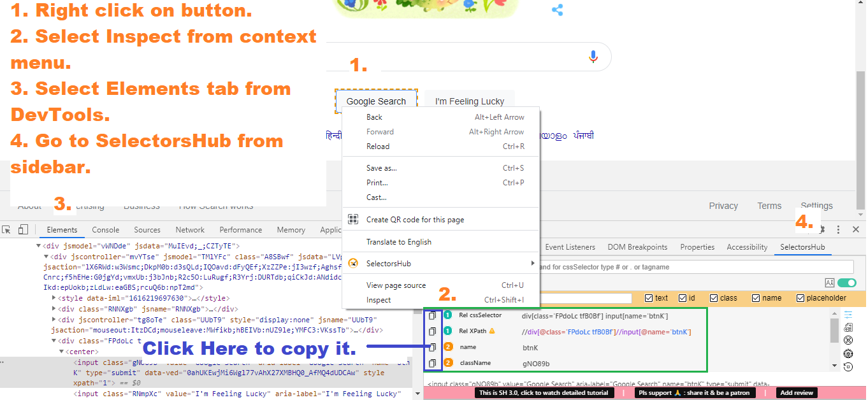This screenshot has width=868, height=400.
Task: Copy the Rel cssSelector value
Action: [x=433, y=315]
